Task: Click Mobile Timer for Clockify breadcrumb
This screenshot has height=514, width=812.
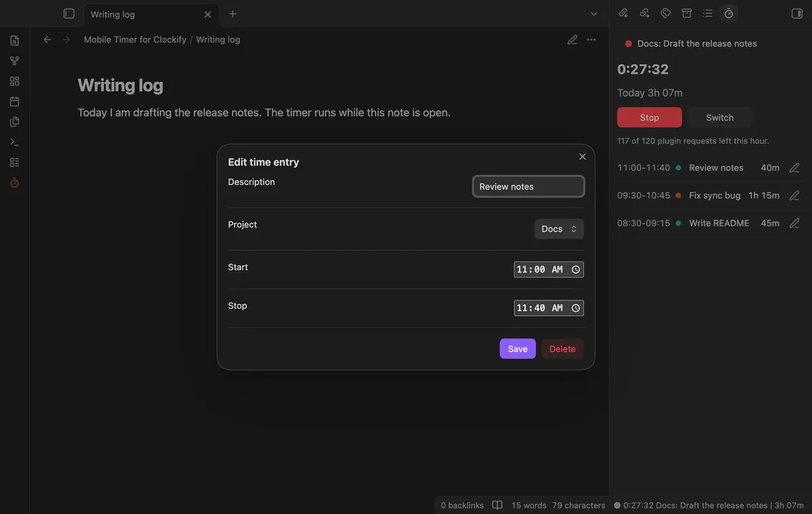Action: [x=135, y=40]
